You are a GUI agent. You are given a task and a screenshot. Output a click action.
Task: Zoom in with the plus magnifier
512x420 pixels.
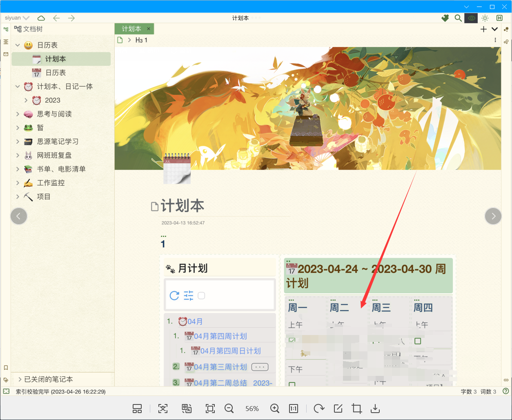(x=275, y=409)
